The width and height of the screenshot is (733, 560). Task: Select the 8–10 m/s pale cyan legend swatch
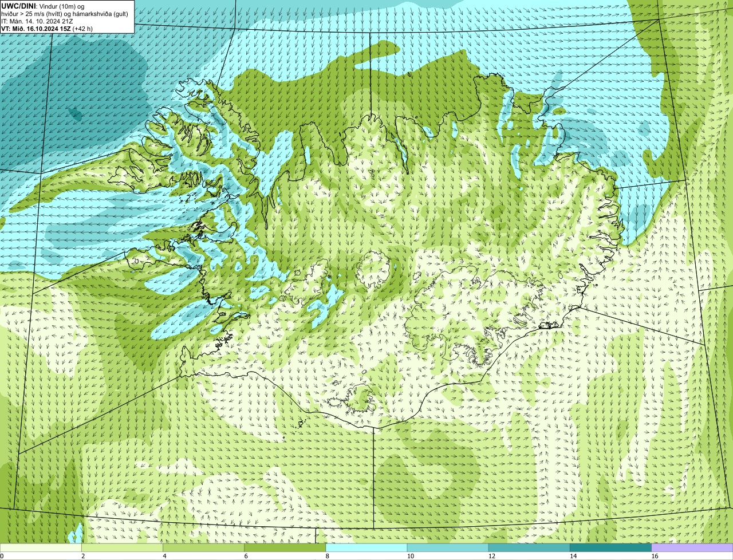tap(366, 547)
